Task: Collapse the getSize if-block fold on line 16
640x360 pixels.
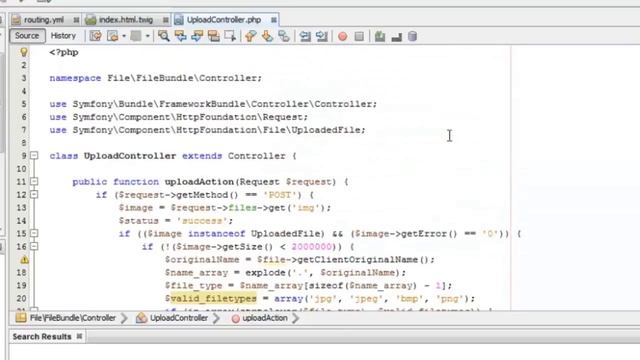Action: click(x=34, y=247)
